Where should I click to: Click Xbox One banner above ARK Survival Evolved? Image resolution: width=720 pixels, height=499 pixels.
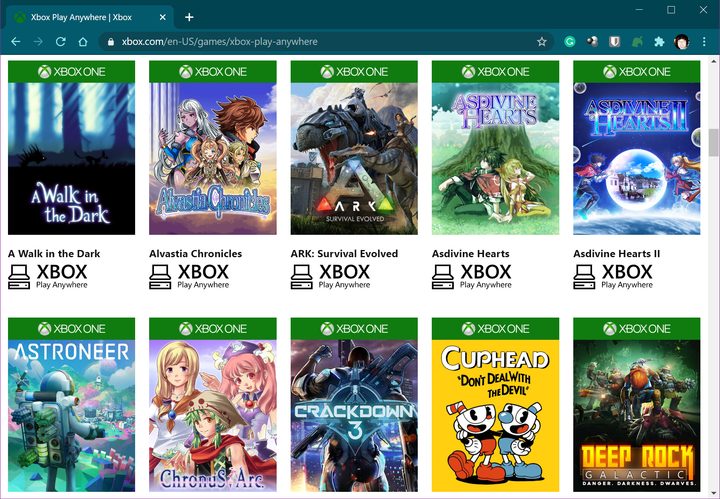pos(354,72)
